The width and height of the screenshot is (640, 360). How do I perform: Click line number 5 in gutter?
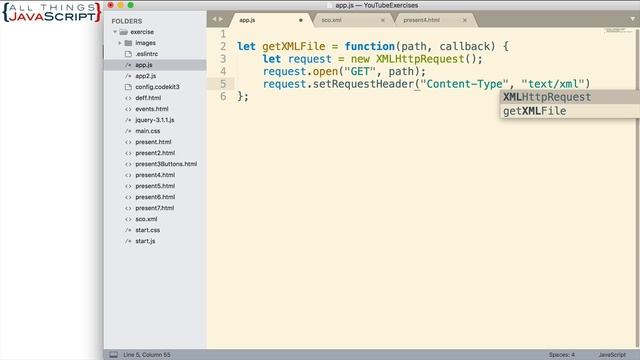coord(223,84)
